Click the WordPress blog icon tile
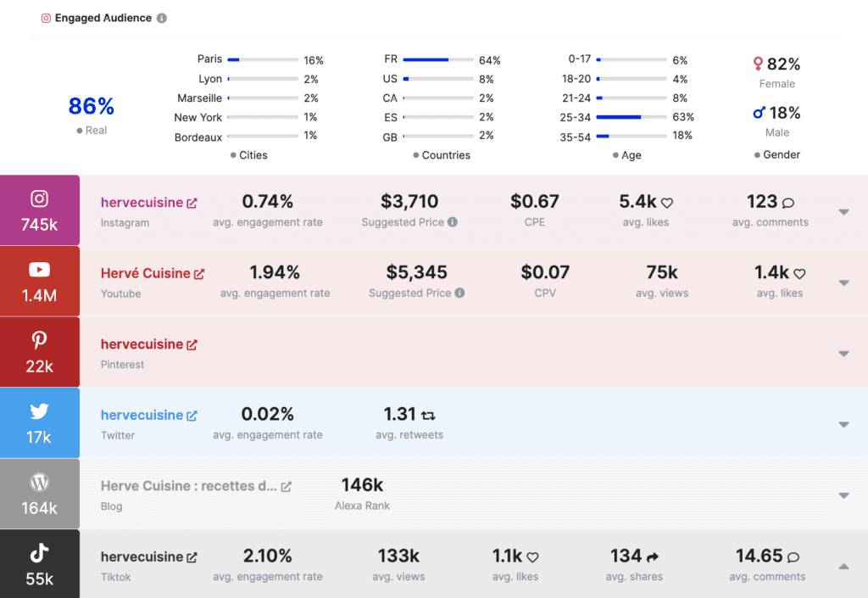The image size is (868, 598). click(39, 495)
